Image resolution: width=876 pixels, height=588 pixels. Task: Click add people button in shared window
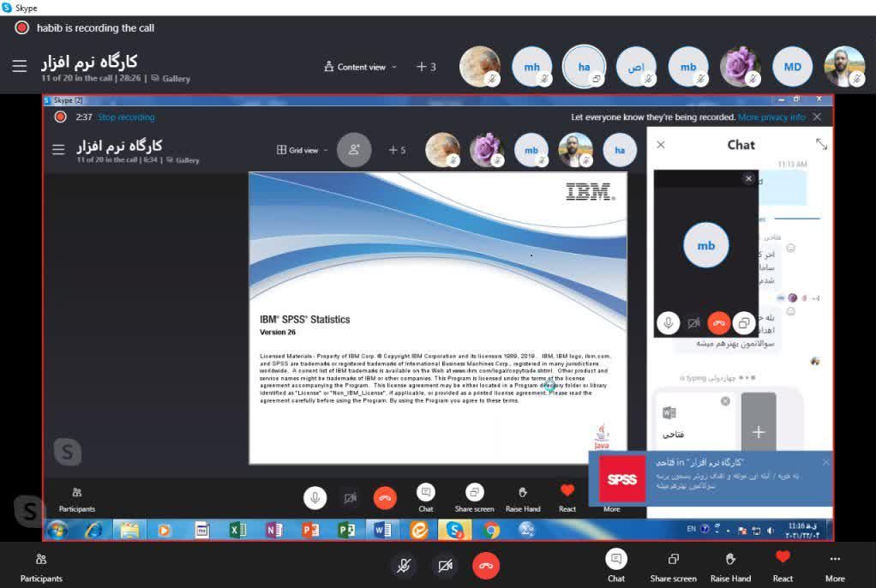tap(354, 150)
